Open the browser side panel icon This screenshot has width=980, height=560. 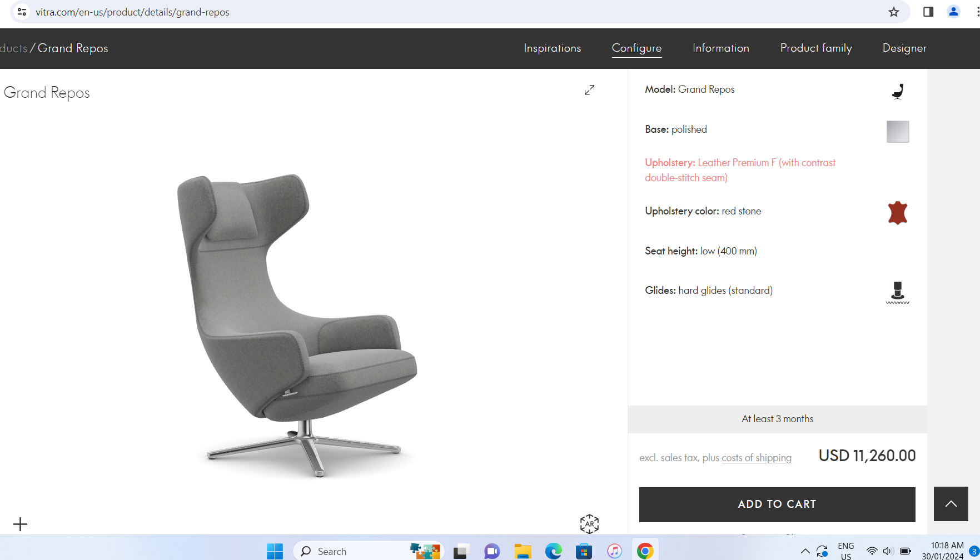[x=928, y=12]
